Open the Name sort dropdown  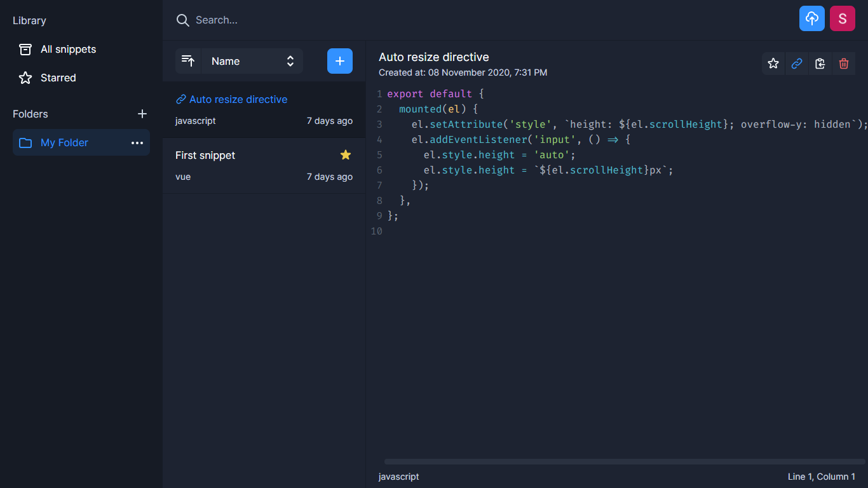point(252,61)
